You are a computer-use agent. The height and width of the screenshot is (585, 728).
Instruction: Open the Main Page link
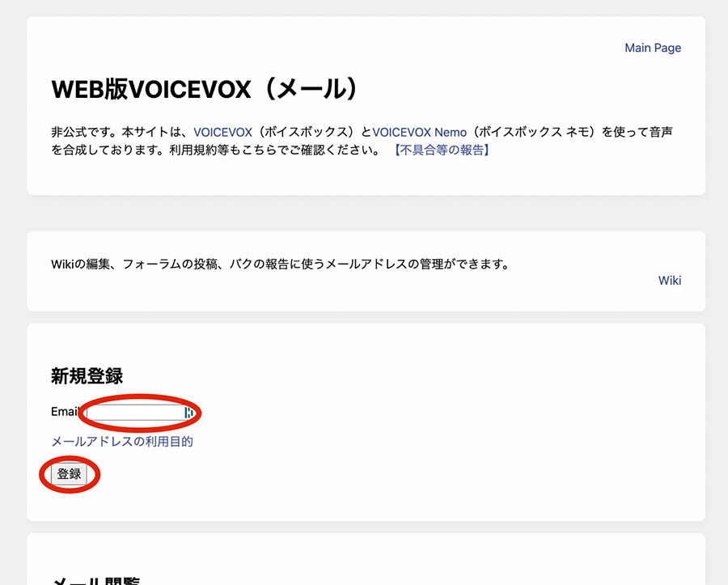tap(652, 48)
